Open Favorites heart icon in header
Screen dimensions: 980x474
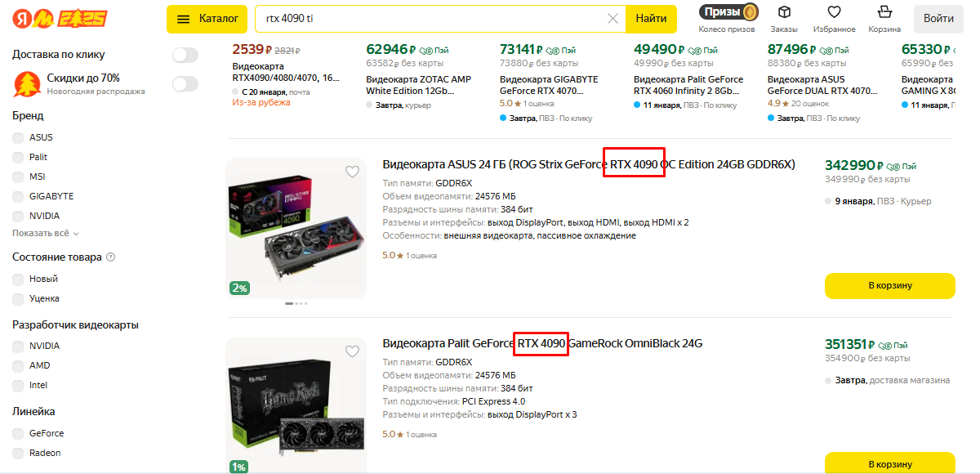click(834, 12)
